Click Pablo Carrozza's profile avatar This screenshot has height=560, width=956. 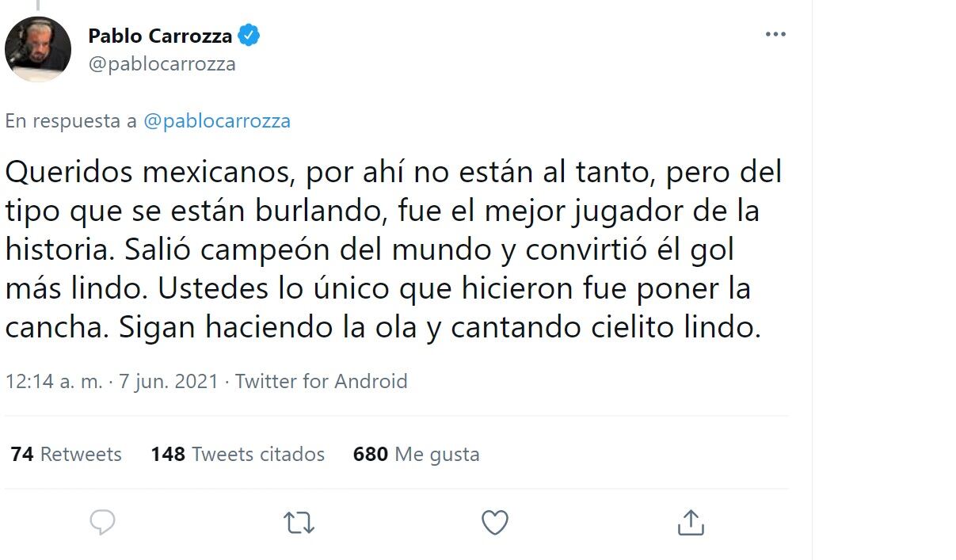click(38, 49)
